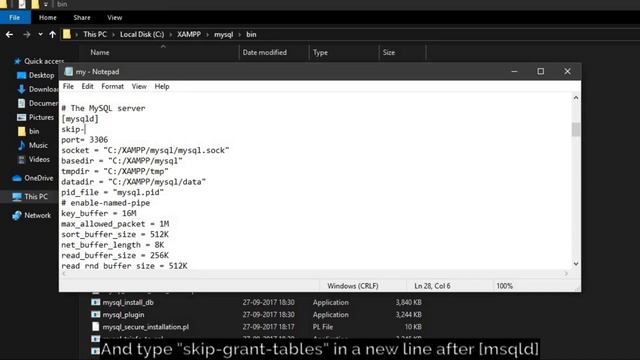Viewport: 640px width, 360px height.
Task: Click "Ln 28, Col 6" status entry
Action: 432,286
